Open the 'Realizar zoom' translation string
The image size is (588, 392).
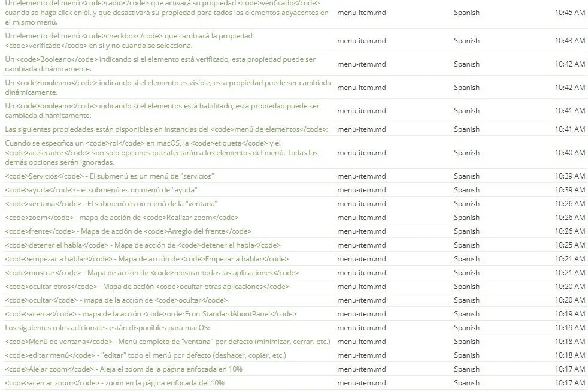pyautogui.click(x=122, y=218)
